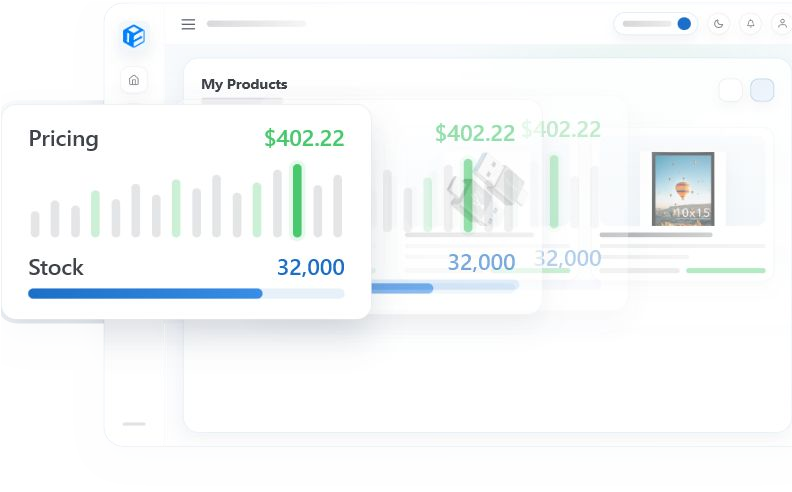Click the $402.22 price on Pricing card
Image resolution: width=792 pixels, height=492 pixels.
(x=304, y=138)
